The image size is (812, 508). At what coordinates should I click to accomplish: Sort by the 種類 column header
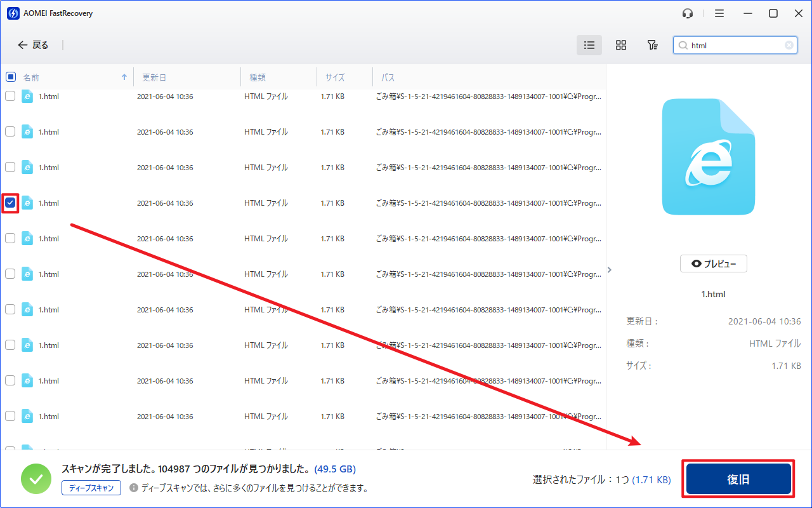(258, 77)
